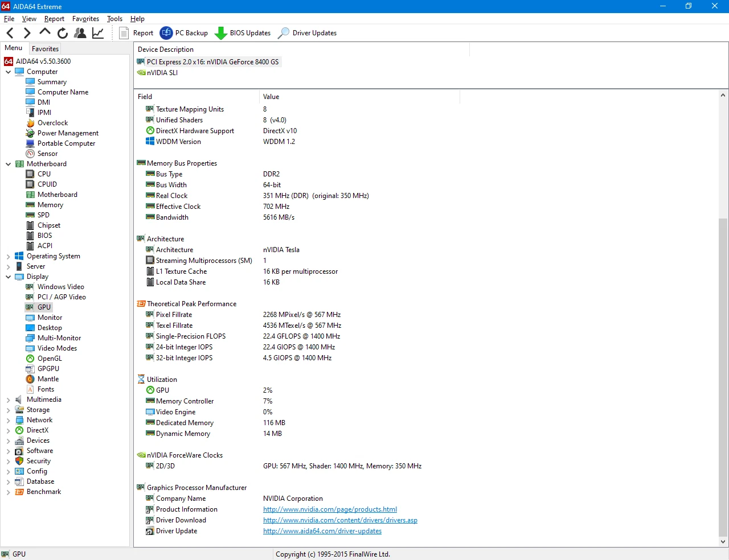Expand the Operating System node
This screenshot has height=560, width=729.
(8, 256)
